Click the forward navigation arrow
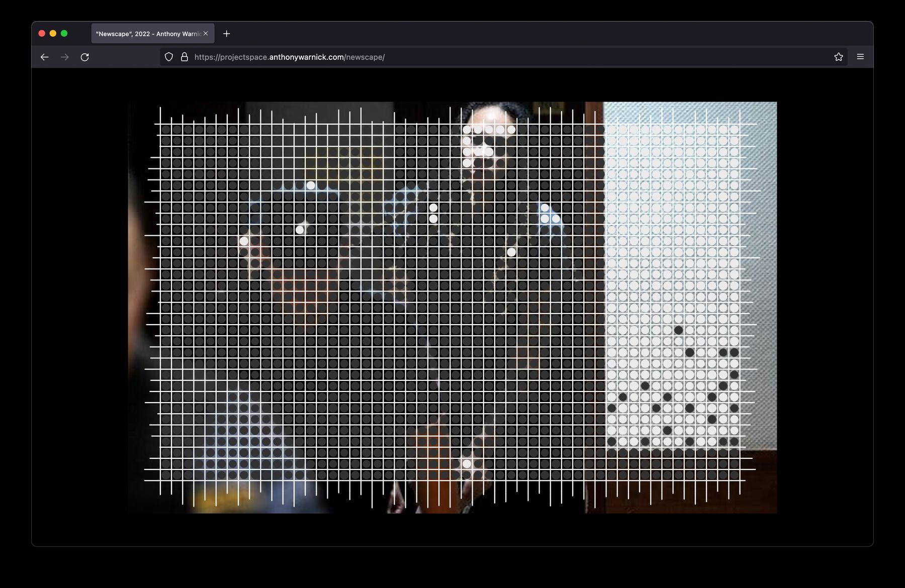 (64, 57)
